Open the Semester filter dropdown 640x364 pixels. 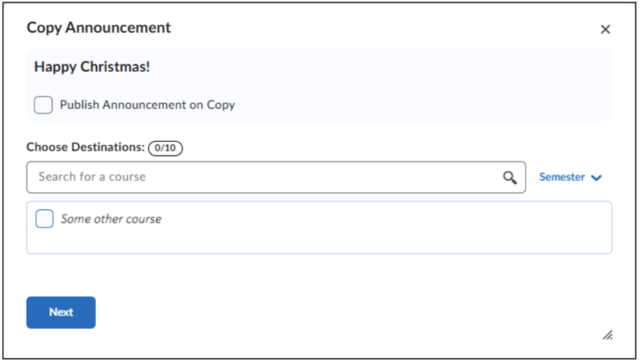570,177
